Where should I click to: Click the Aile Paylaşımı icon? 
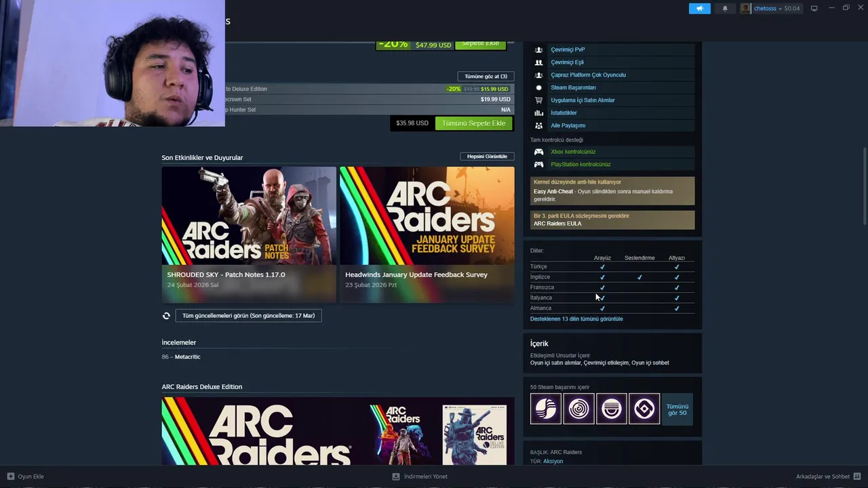coord(539,125)
